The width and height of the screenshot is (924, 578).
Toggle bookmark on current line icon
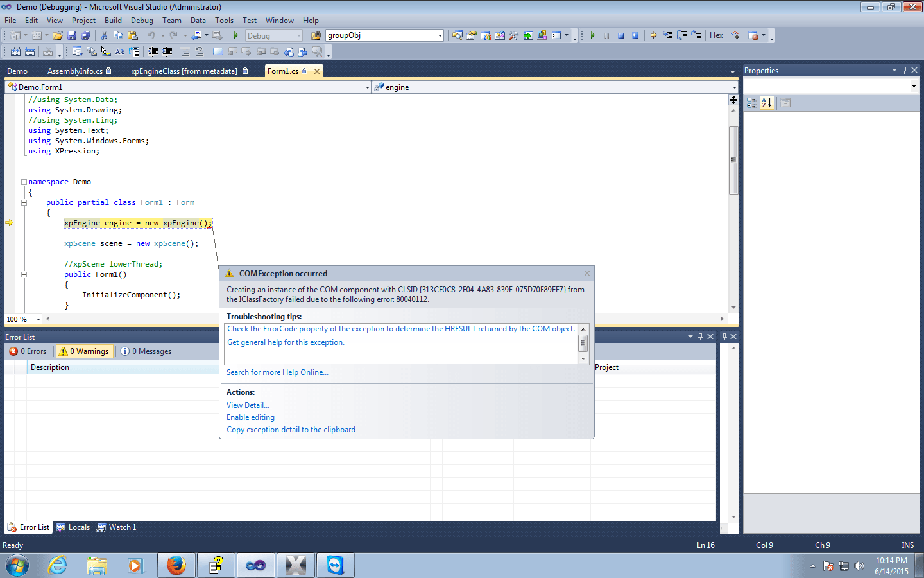(x=218, y=51)
